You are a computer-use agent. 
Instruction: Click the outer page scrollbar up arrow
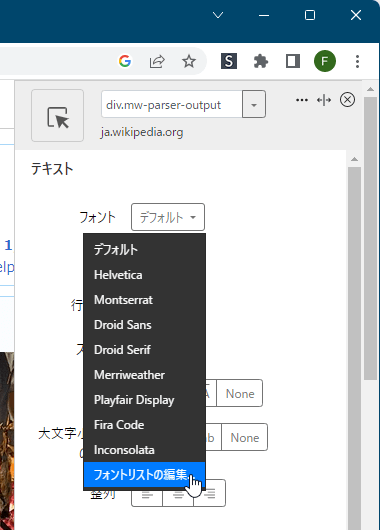point(371,89)
